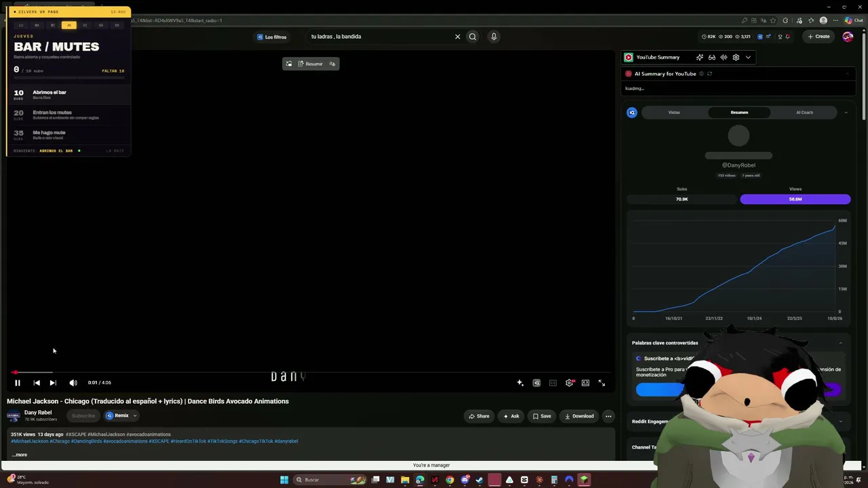The image size is (868, 488).
Task: Select the Views 56.6M stat
Action: click(795, 199)
